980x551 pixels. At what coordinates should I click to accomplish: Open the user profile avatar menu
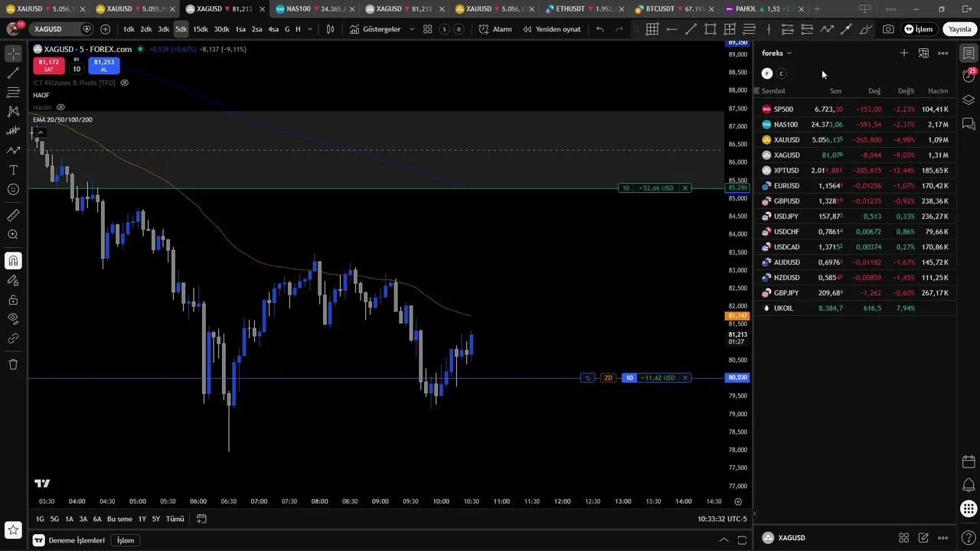(x=13, y=29)
